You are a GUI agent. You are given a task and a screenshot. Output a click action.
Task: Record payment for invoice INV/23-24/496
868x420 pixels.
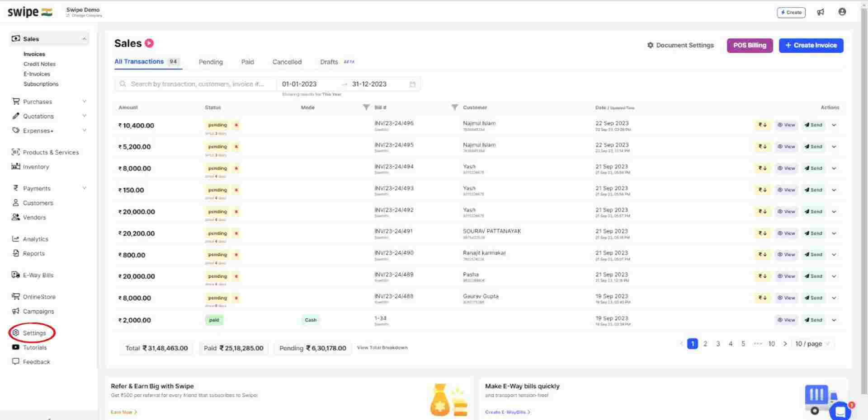(x=763, y=125)
